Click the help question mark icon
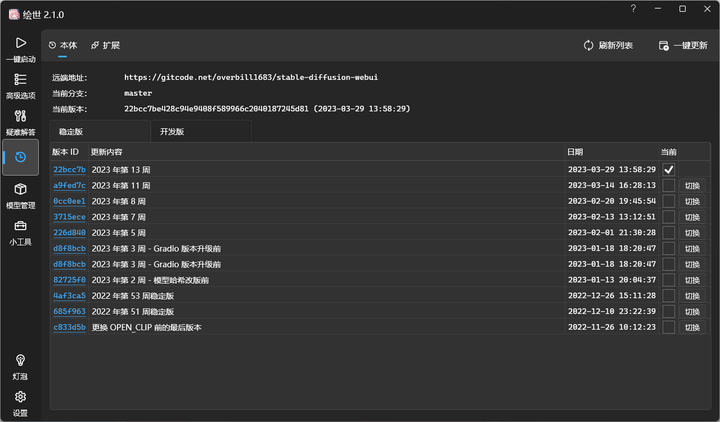Image resolution: width=720 pixels, height=422 pixels. tap(633, 9)
